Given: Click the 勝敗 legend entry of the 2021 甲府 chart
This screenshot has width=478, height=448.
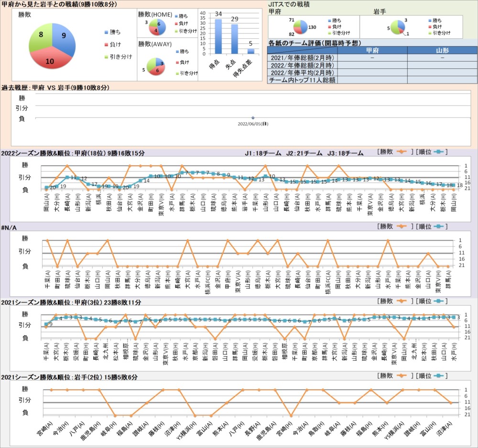Looking at the screenshot, I should coord(395,301).
